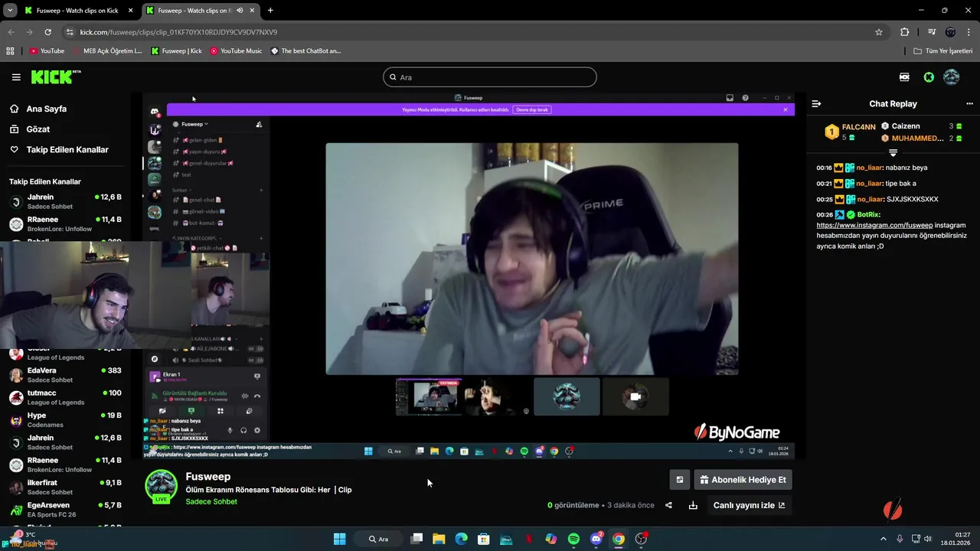This screenshot has width=980, height=551.
Task: Open File Explorer from outer taskbar
Action: tap(439, 539)
